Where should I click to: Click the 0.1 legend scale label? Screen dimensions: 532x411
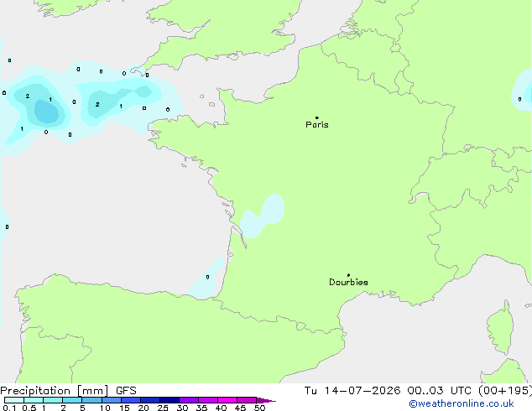[8, 408]
